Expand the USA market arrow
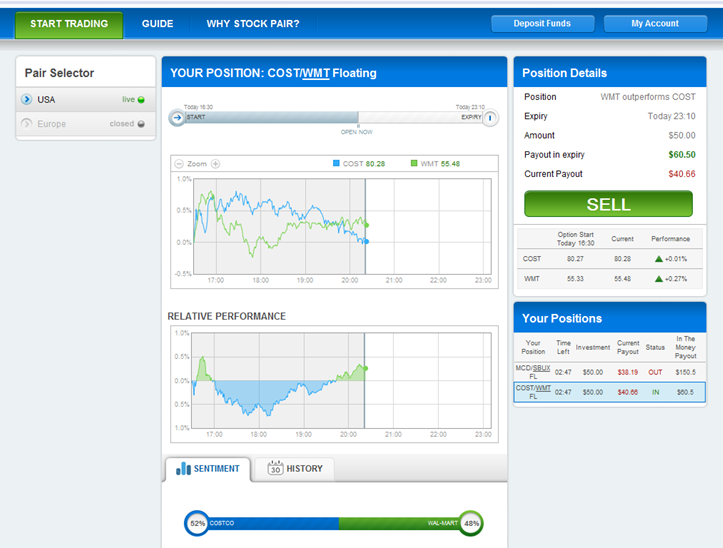This screenshot has width=723, height=548. point(27,99)
